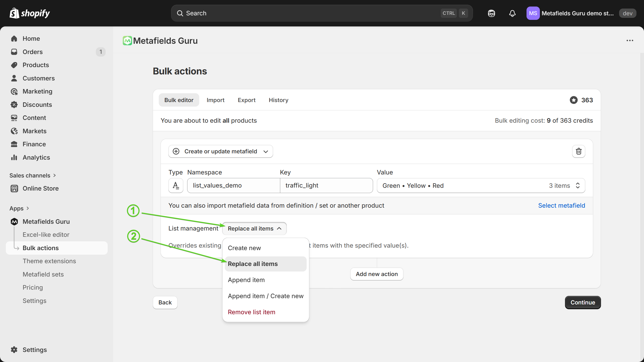Click the trash icon to delete action
Image resolution: width=644 pixels, height=362 pixels.
click(x=579, y=151)
